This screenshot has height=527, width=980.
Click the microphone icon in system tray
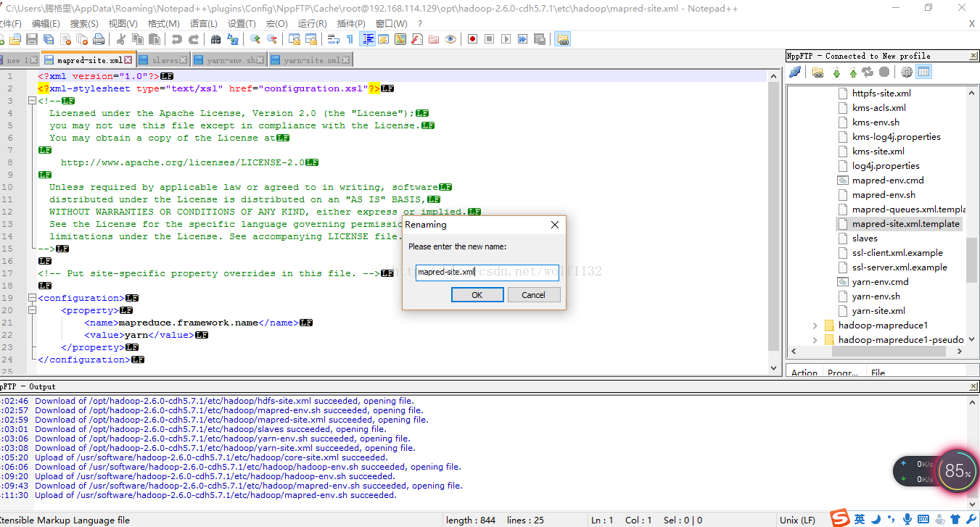(907, 519)
